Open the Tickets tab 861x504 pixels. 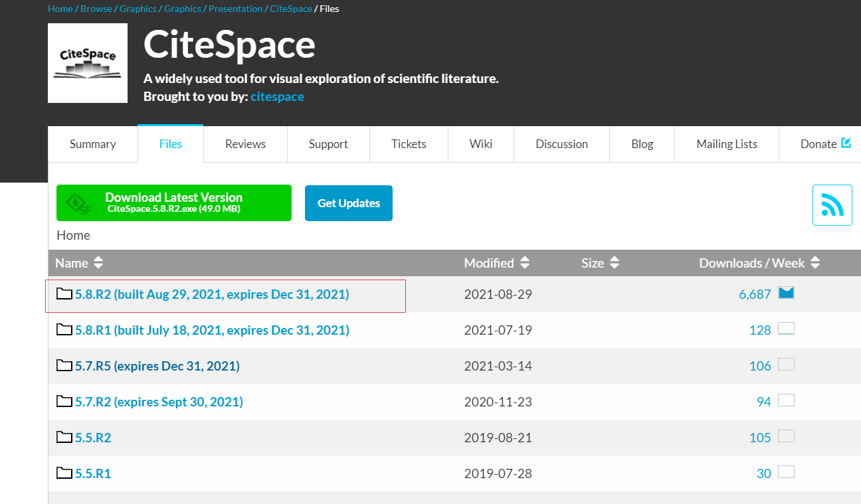pos(409,144)
